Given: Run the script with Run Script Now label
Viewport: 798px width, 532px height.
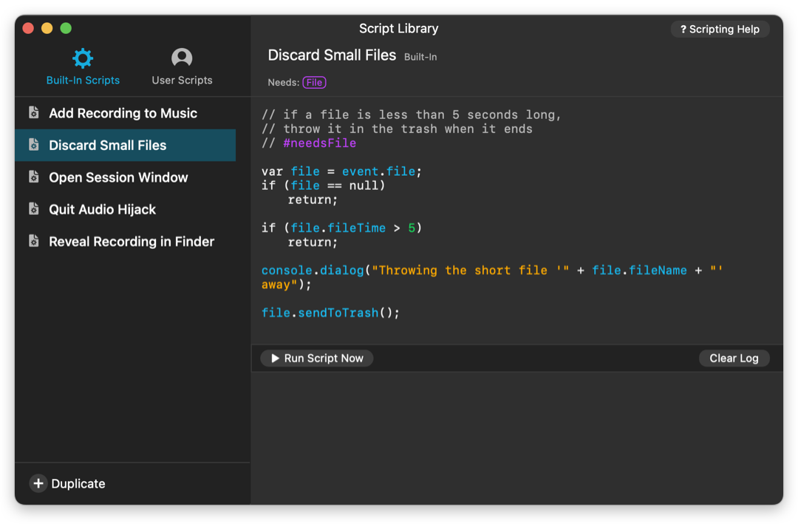Looking at the screenshot, I should 324,358.
